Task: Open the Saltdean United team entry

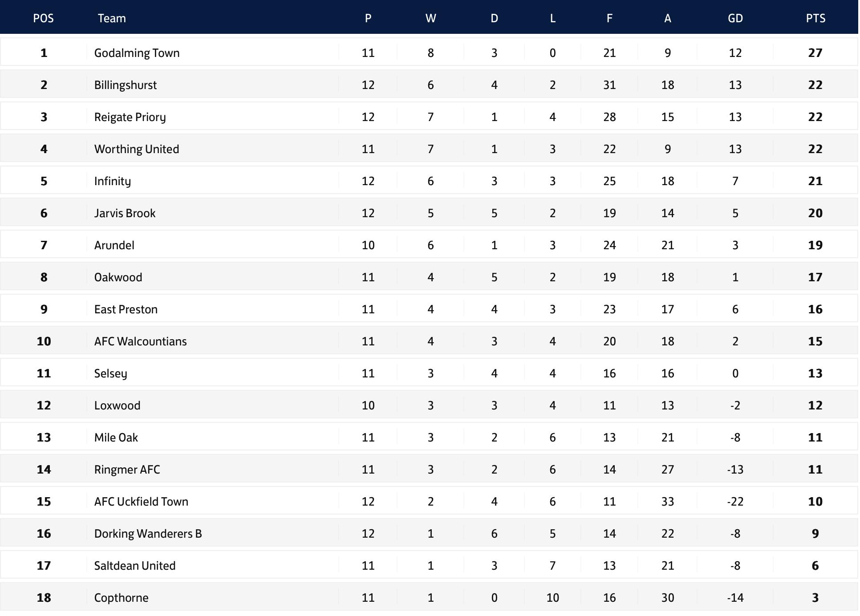Action: tap(134, 566)
